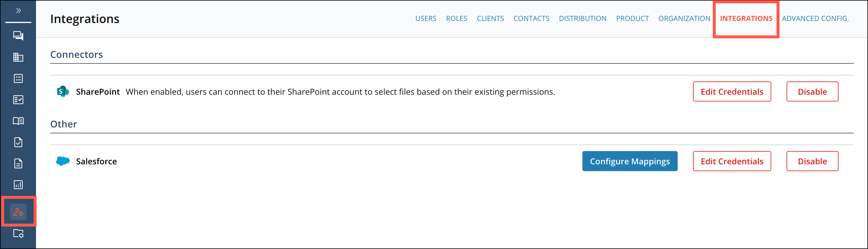Open the bar chart reports sidebar icon
The width and height of the screenshot is (868, 249).
pyautogui.click(x=18, y=185)
